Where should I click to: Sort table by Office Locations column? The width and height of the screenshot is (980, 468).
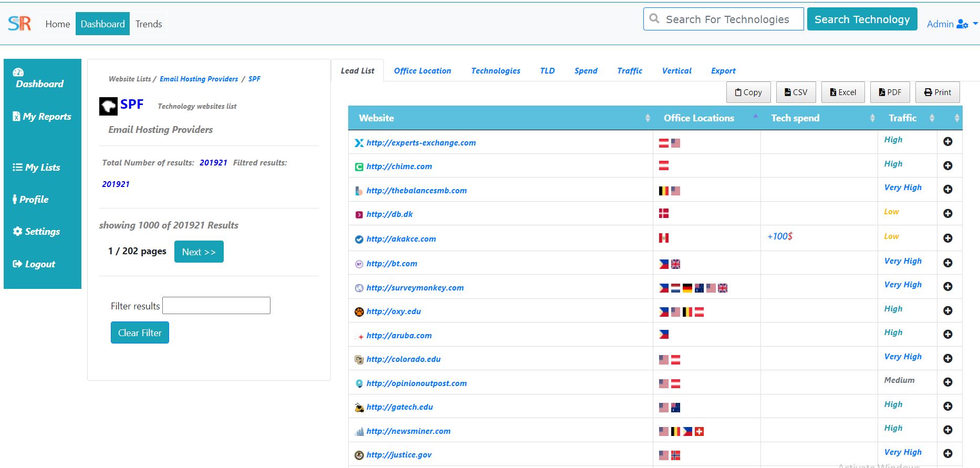(x=707, y=118)
